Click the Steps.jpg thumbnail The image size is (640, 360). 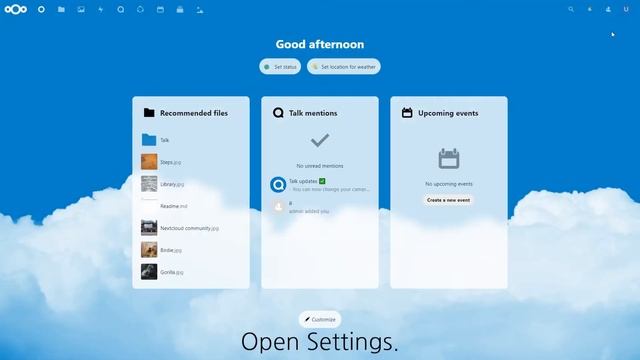pyautogui.click(x=149, y=162)
